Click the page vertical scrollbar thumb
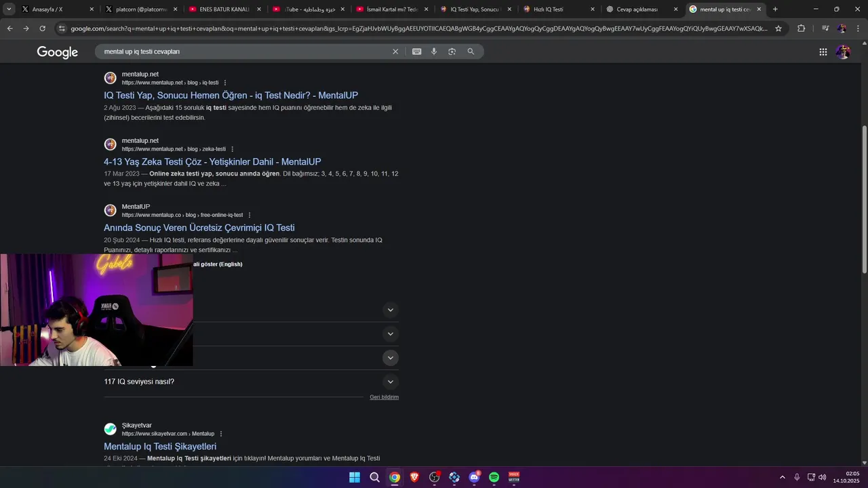The image size is (868, 488). point(864,200)
